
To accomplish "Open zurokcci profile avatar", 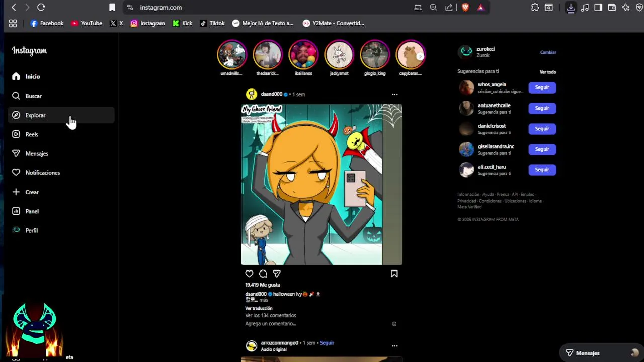I will [x=466, y=52].
